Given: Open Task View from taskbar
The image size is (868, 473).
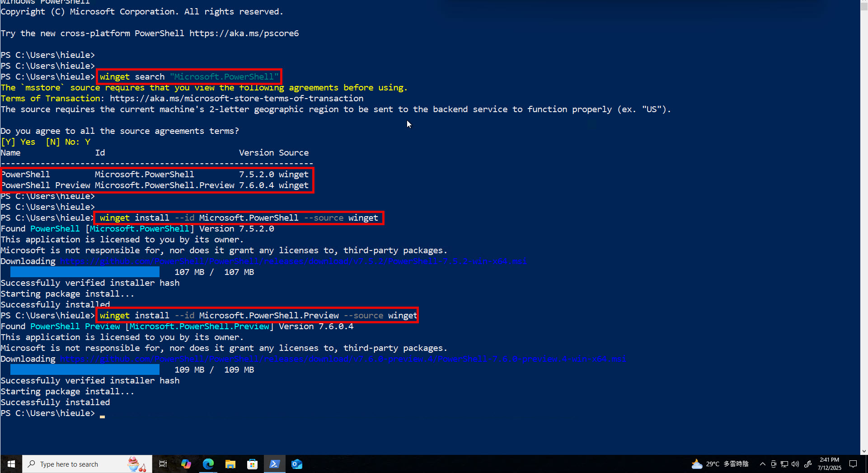Looking at the screenshot, I should coord(163,464).
